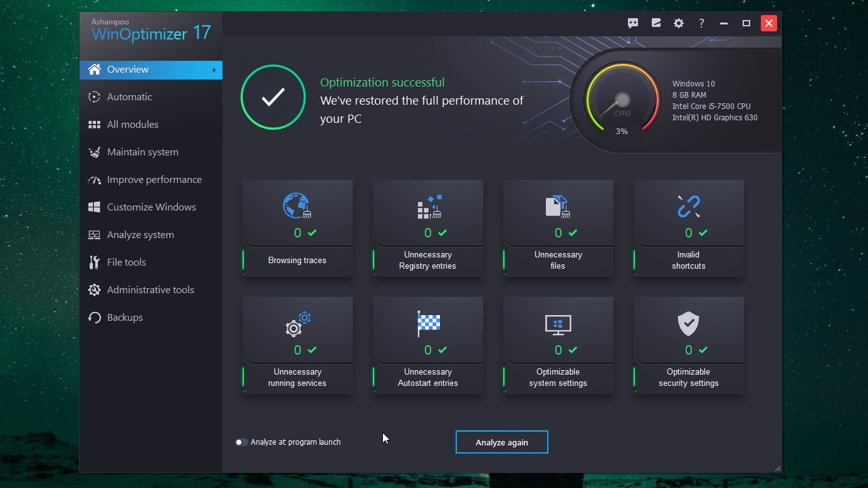This screenshot has width=868, height=488.
Task: Open the Browsing traces label
Action: tap(297, 261)
